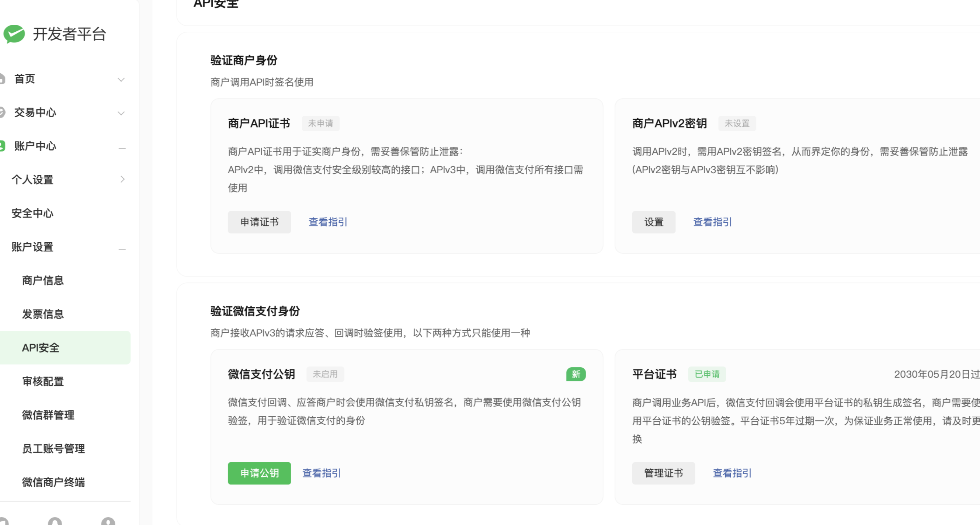Click the 开发者平台 title text
980x525 pixels.
(69, 34)
